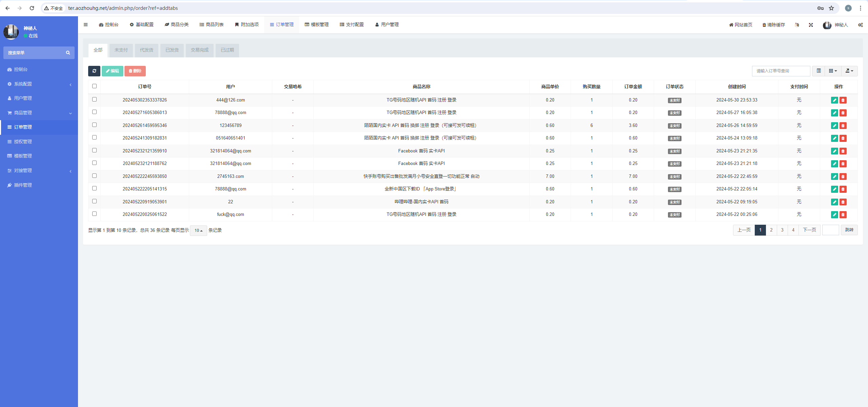
Task: Click the dark refresh icon button
Action: [x=94, y=71]
